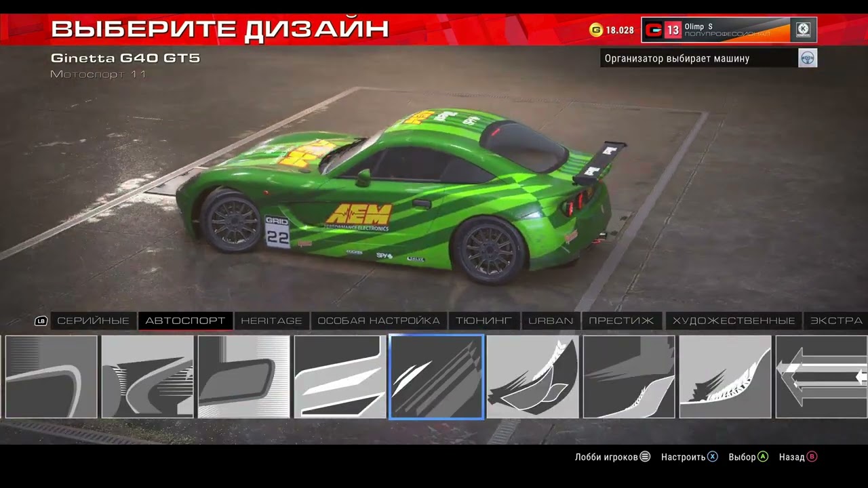Viewport: 868px width, 488px height.
Task: Switch to the Серийные design tab
Action: (x=93, y=321)
